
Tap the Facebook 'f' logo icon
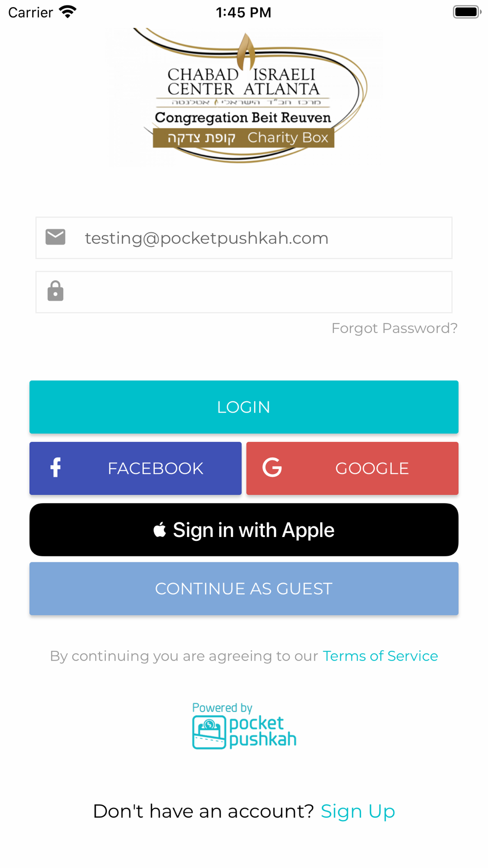pyautogui.click(x=56, y=468)
